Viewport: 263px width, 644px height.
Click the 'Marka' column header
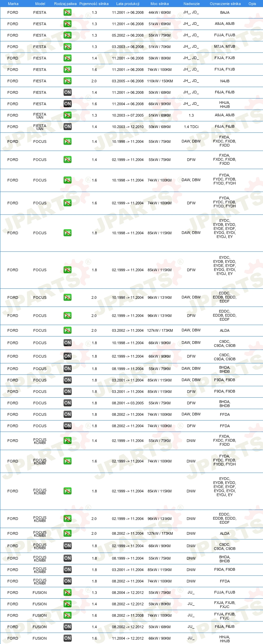pos(13,4)
